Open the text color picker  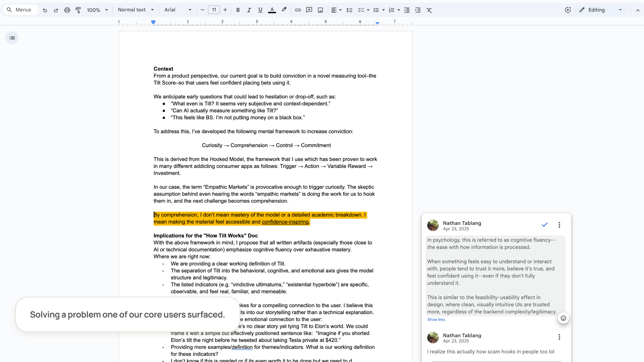pyautogui.click(x=272, y=10)
